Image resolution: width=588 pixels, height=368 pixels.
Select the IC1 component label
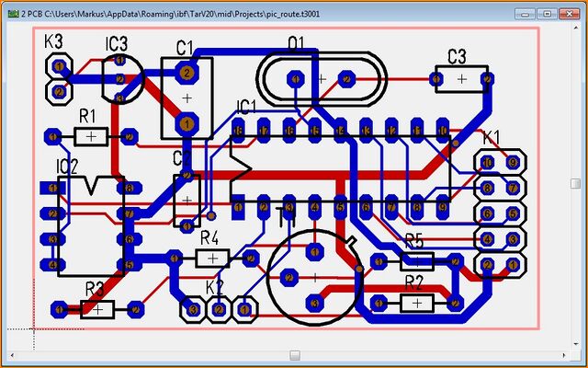tap(246, 108)
